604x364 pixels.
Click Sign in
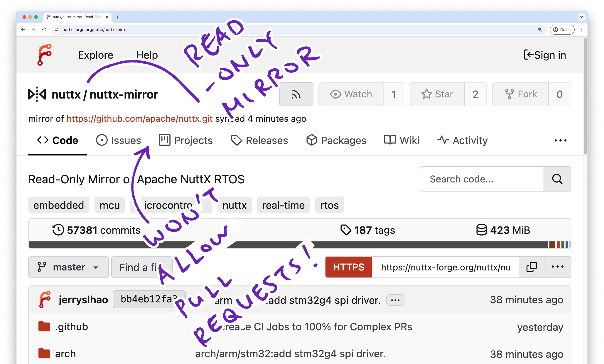click(x=545, y=55)
